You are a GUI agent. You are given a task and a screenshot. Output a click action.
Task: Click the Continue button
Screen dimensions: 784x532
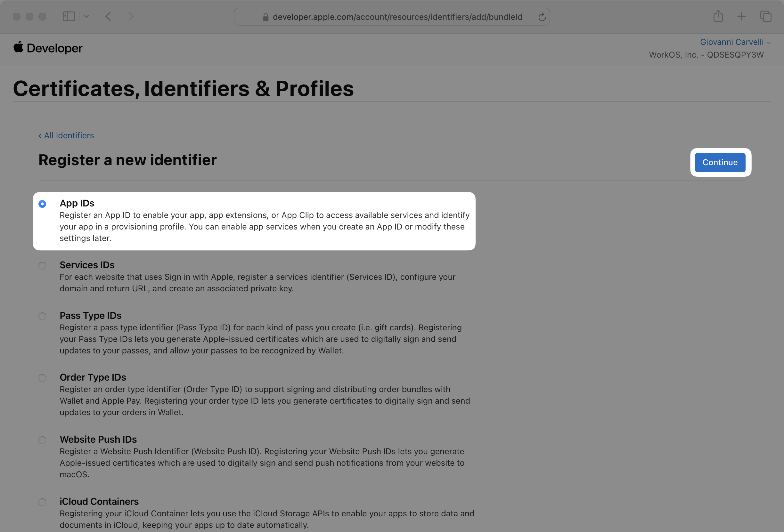pyautogui.click(x=720, y=163)
